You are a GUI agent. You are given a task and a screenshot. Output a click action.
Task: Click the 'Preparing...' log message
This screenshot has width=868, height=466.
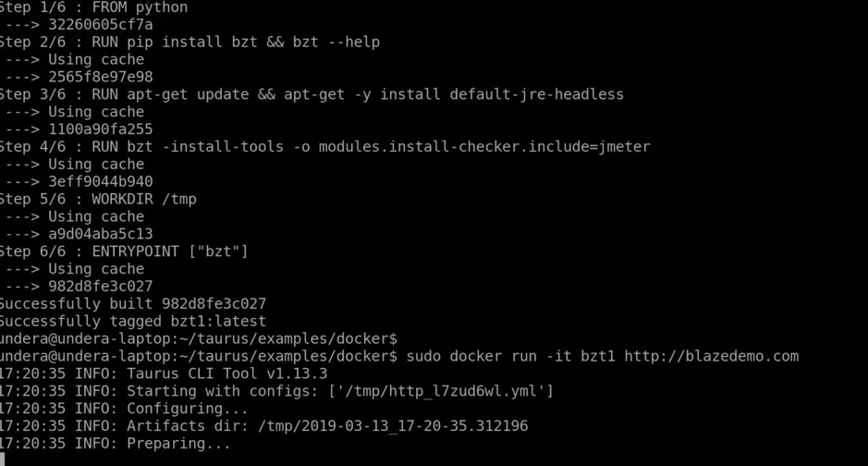click(x=178, y=443)
